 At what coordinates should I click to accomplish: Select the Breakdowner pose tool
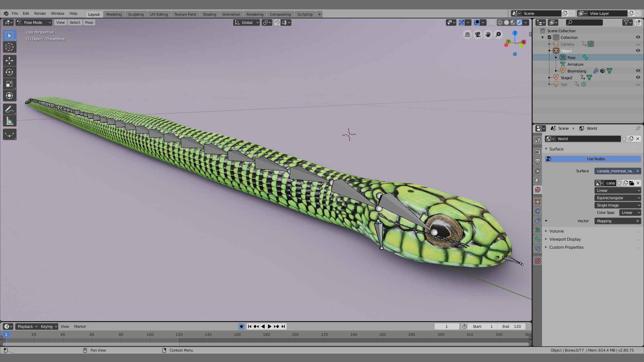[9, 134]
